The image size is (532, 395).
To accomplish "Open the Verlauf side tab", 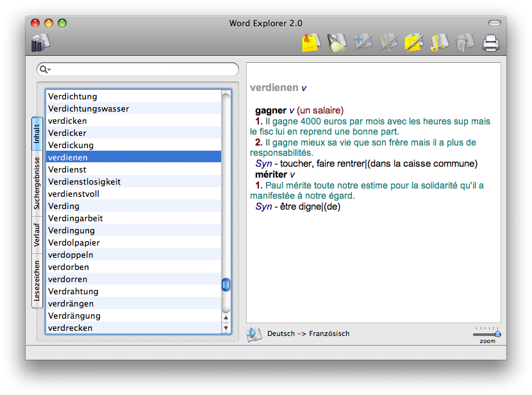I will 37,235.
